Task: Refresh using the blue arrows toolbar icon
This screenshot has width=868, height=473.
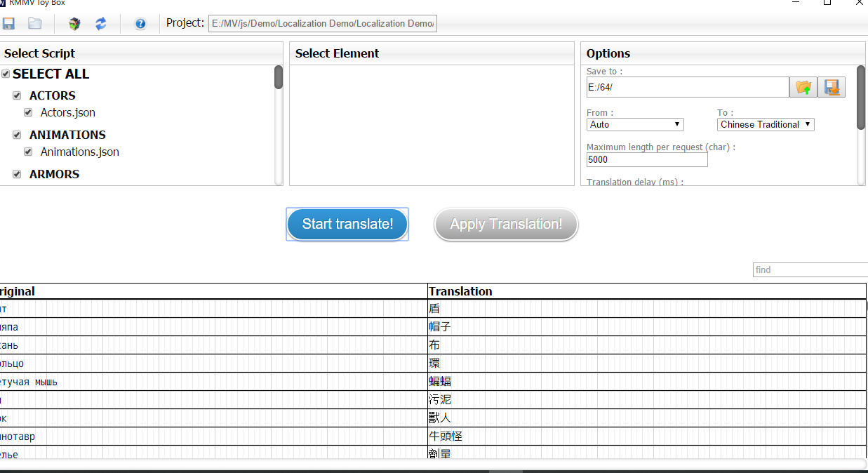Action: [x=101, y=24]
